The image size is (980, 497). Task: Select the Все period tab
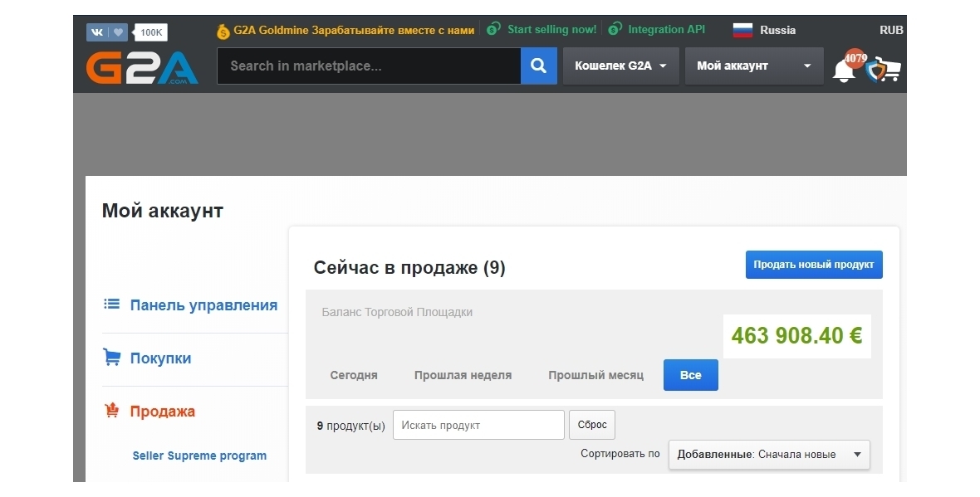691,375
